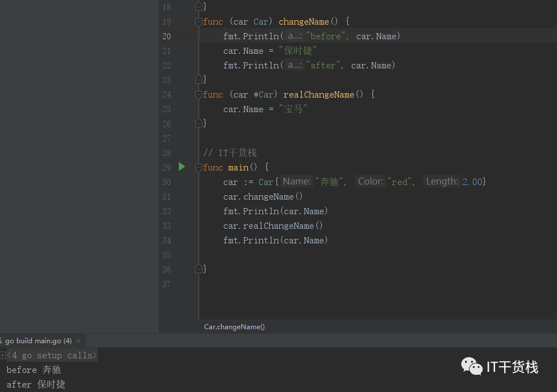Screen dimensions: 557x392
Task: Click fmt.Println(car.Name) on line 32
Action: [275, 211]
